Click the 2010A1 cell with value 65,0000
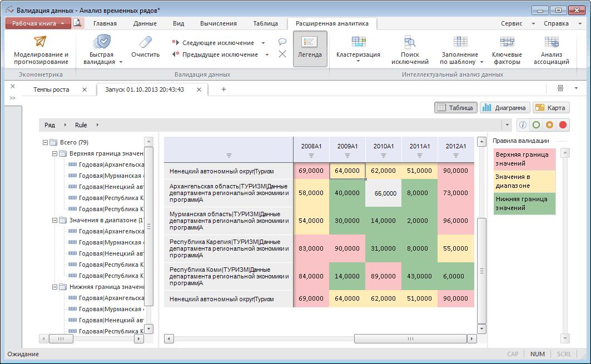 pos(384,193)
